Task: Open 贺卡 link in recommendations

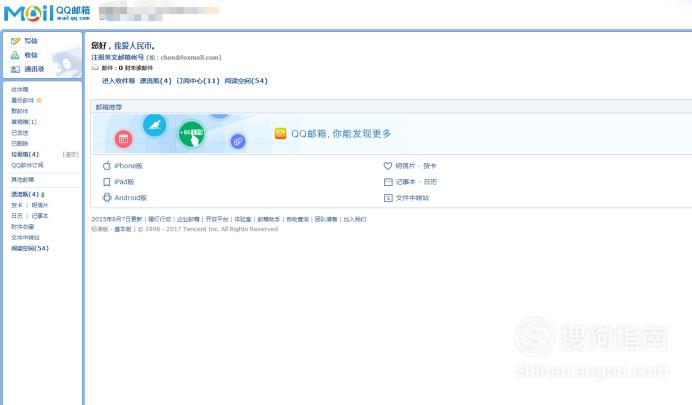Action: (x=430, y=166)
